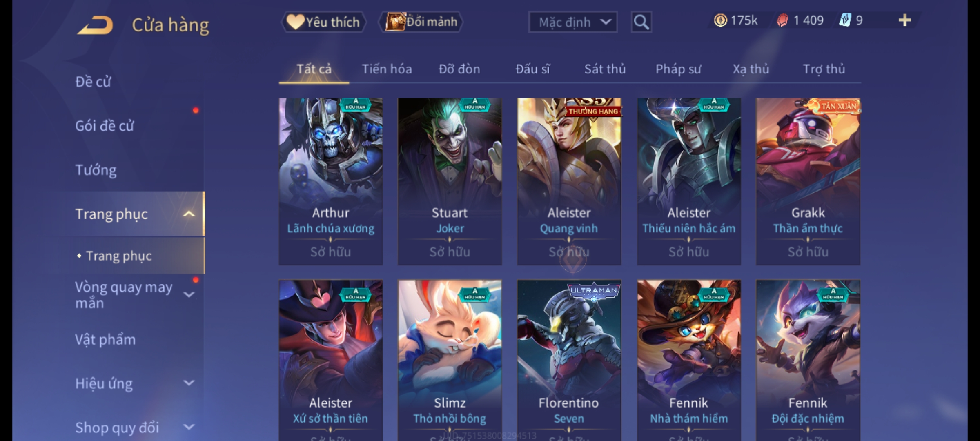980x441 pixels.
Task: Open Yêu thích heart favorites
Action: click(323, 22)
